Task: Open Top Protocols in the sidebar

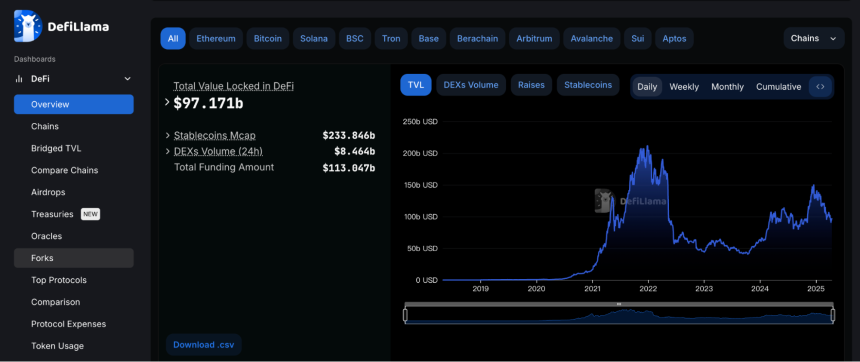Action: coord(73,280)
